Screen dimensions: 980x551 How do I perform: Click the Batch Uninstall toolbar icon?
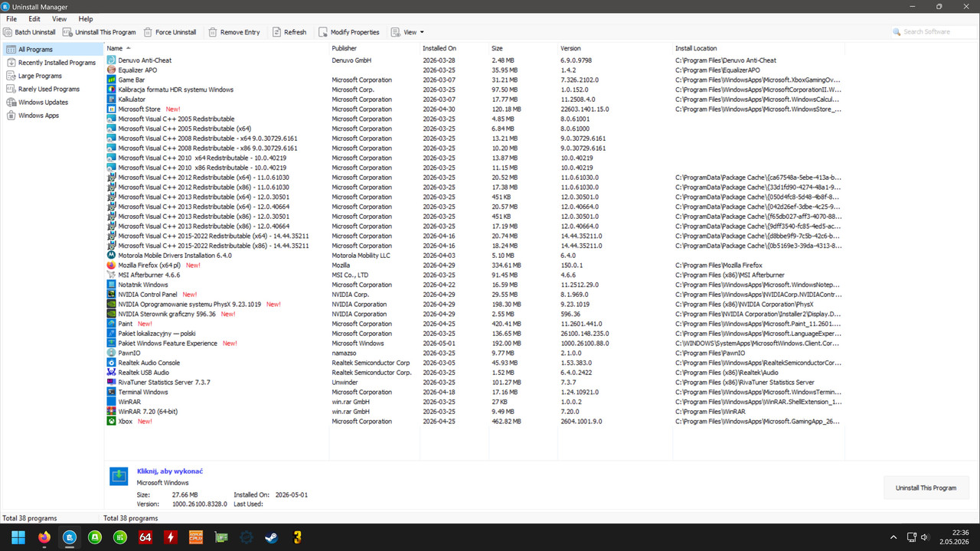click(x=8, y=32)
